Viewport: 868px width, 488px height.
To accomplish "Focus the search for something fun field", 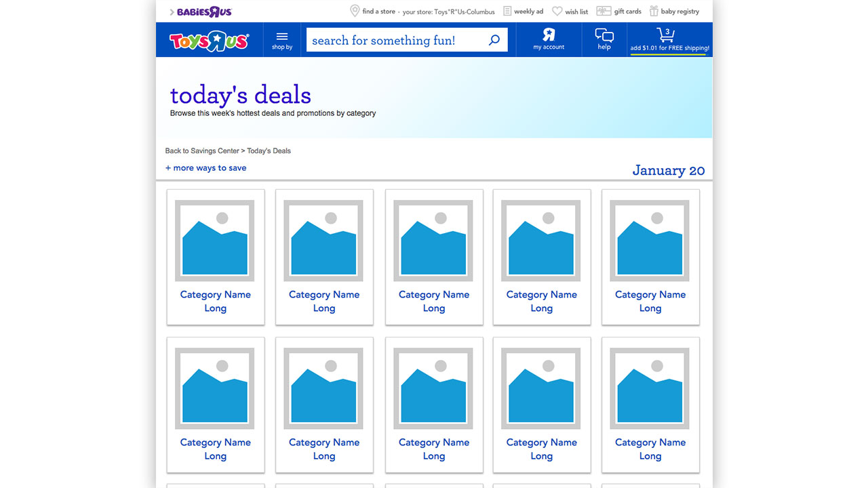I will pyautogui.click(x=393, y=41).
